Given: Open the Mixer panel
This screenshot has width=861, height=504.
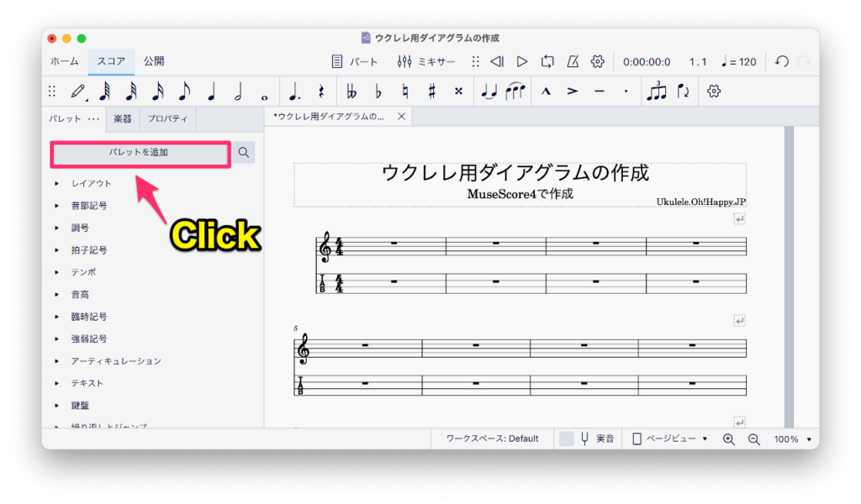Looking at the screenshot, I should tap(426, 61).
